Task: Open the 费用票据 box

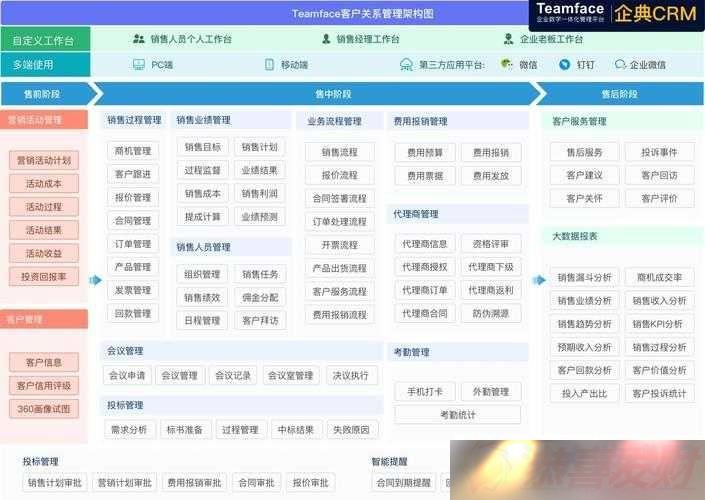Action: click(x=425, y=176)
